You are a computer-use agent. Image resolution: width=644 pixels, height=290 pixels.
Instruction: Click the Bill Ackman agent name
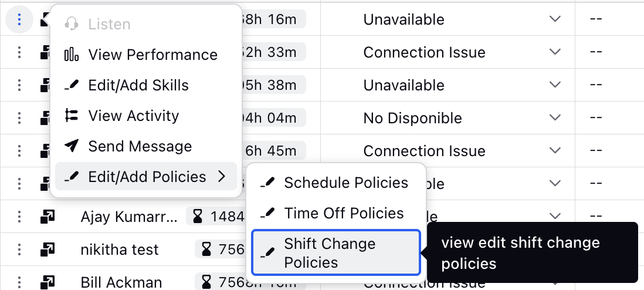121,282
